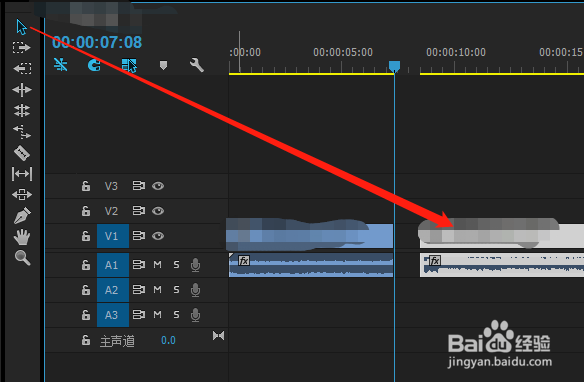Mute track A2
The height and width of the screenshot is (382, 584).
158,290
